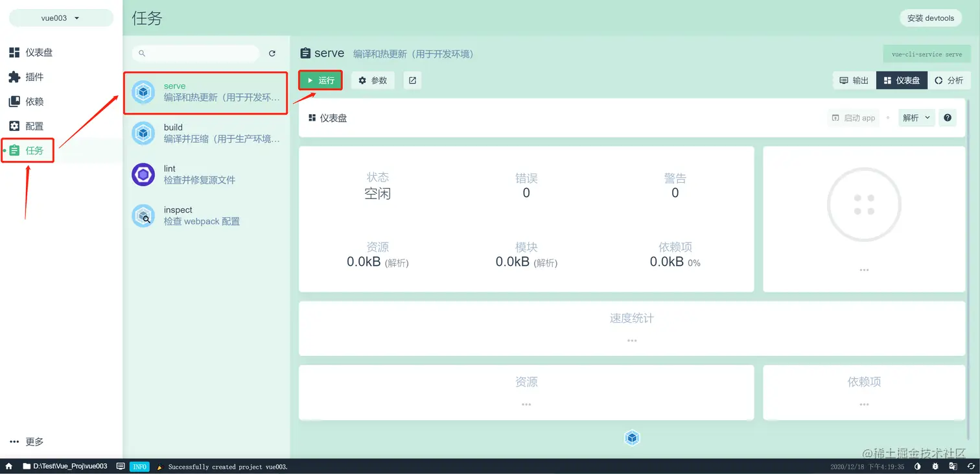Select the serve task in the list
Image resolution: width=980 pixels, height=474 pixels.
coord(206,92)
